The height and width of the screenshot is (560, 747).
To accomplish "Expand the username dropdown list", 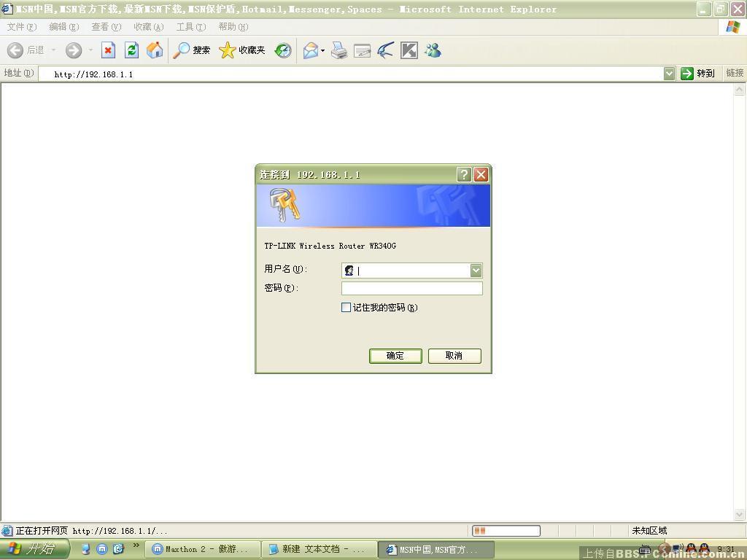I will [x=476, y=271].
